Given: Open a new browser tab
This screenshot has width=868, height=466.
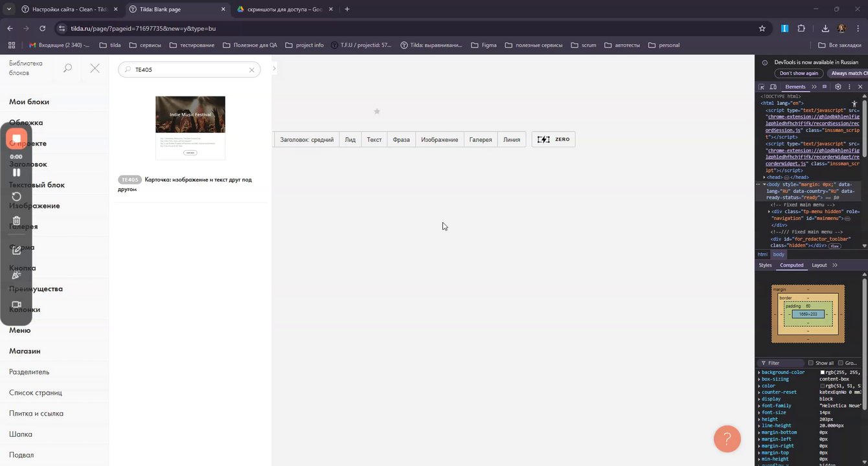Looking at the screenshot, I should 347,9.
